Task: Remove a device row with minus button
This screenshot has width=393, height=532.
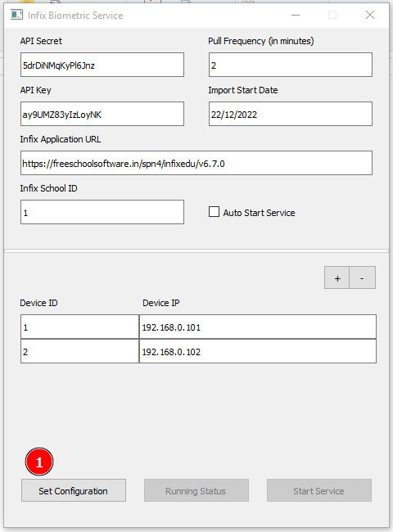Action: pyautogui.click(x=362, y=277)
